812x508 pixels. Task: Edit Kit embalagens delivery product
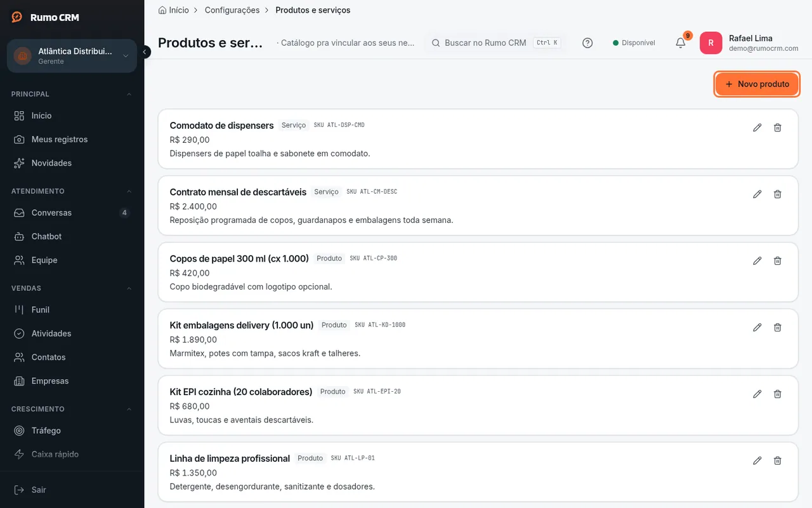757,328
